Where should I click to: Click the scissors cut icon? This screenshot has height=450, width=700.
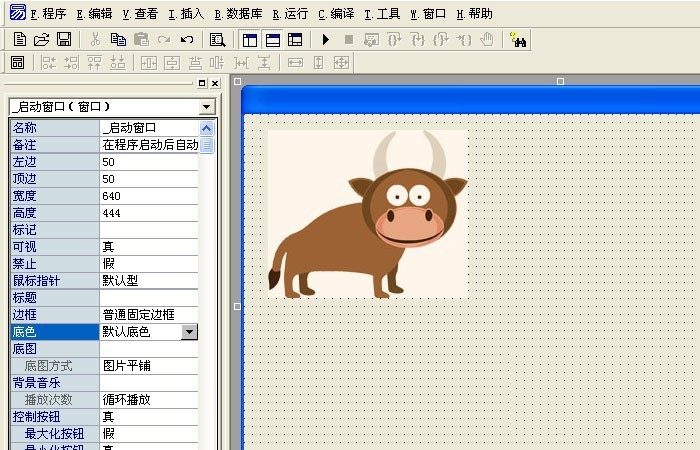pos(95,40)
